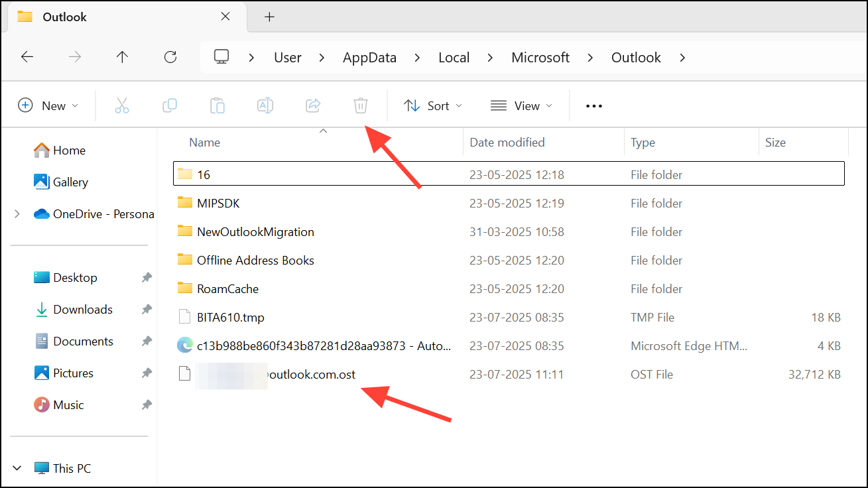The image size is (868, 488).
Task: Open Pictures quick access folder
Action: click(x=64, y=373)
